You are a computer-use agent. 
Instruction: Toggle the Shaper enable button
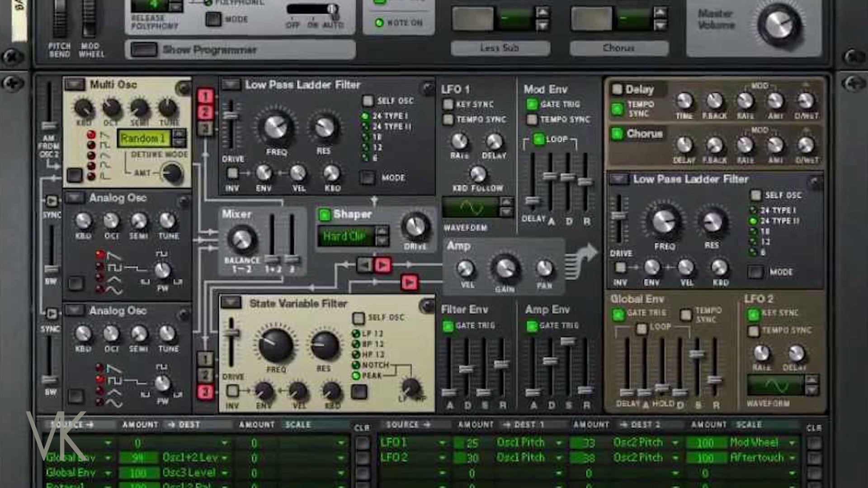point(324,215)
